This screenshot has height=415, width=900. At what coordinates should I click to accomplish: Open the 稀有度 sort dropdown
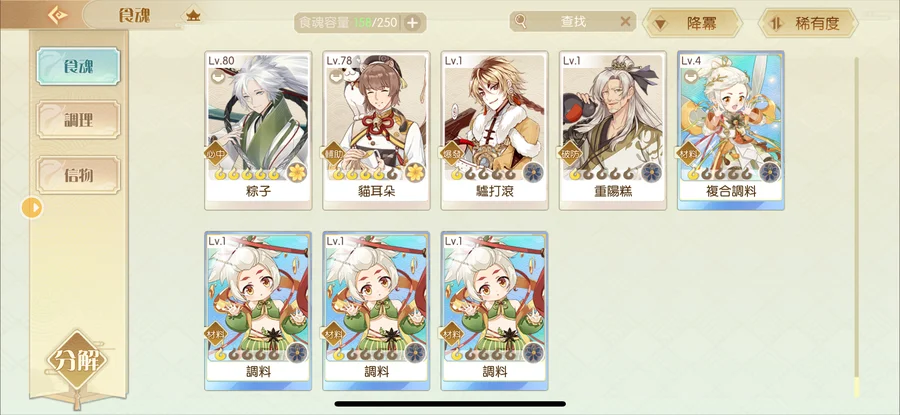(x=808, y=24)
